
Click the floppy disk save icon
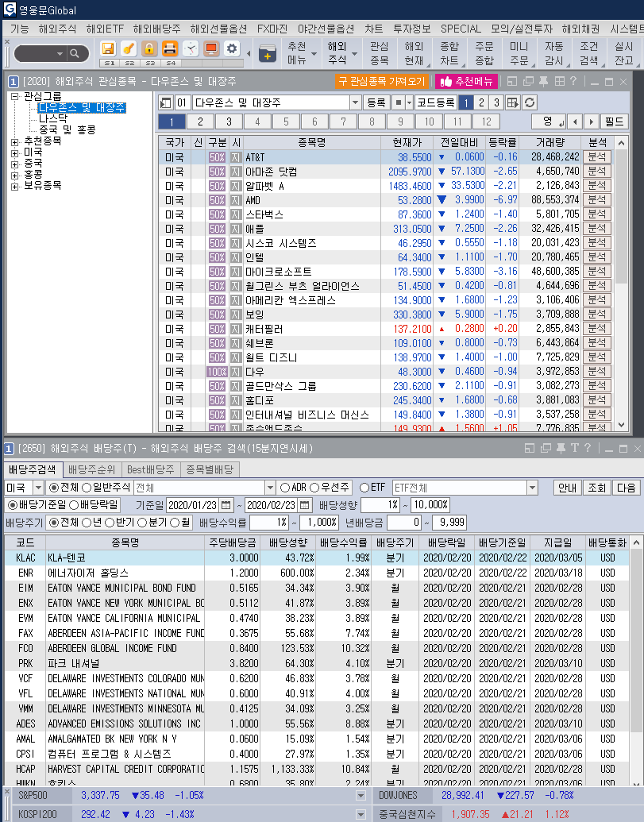pos(108,49)
